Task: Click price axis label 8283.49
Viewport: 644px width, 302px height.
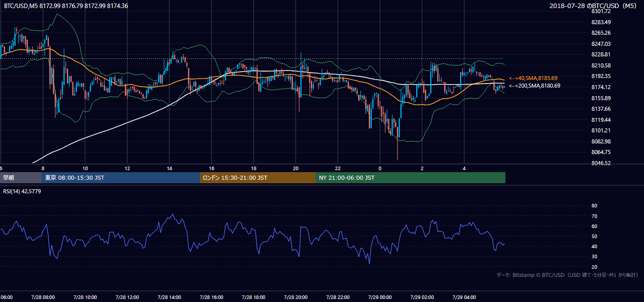Action: [x=601, y=22]
